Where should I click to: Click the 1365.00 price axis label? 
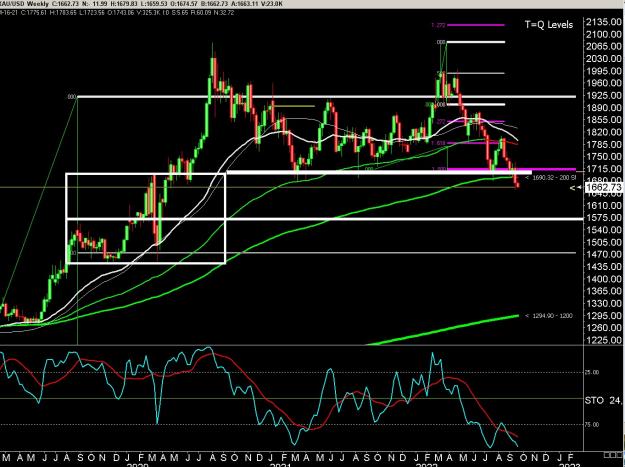[604, 291]
